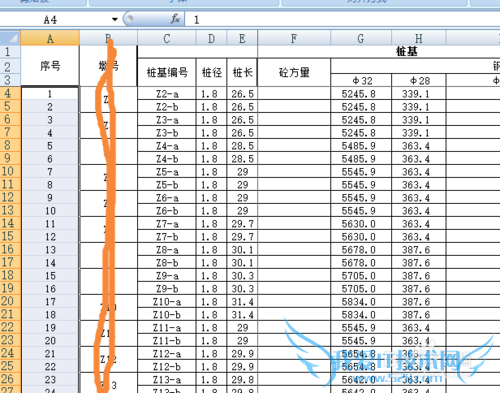Select row header 20
Image resolution: width=500 pixels, height=393 pixels.
coord(10,301)
